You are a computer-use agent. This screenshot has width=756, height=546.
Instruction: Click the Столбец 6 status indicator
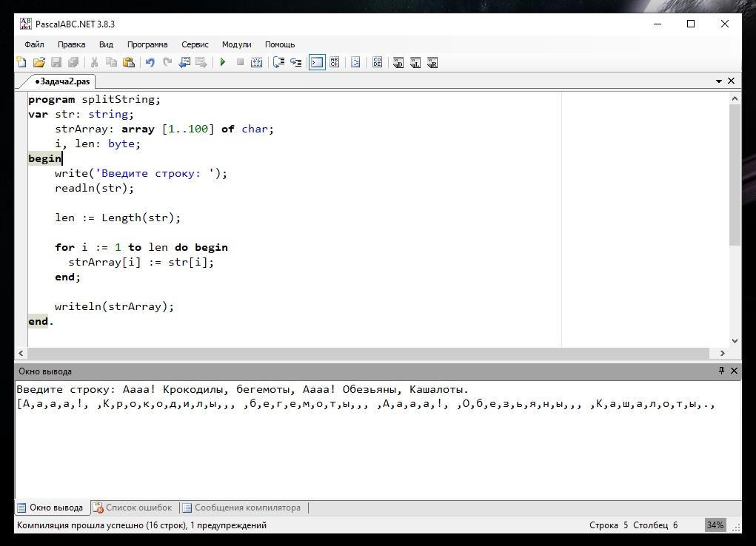click(655, 525)
